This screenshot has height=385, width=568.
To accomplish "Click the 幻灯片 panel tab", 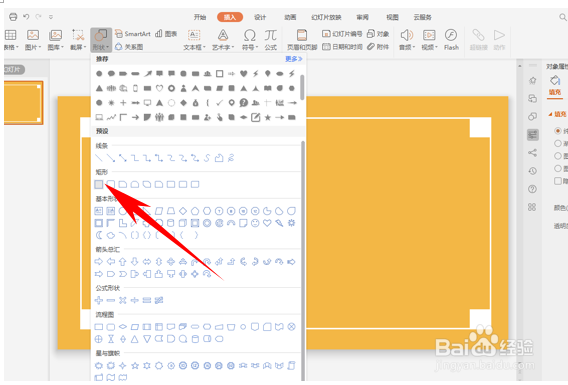I will pyautogui.click(x=14, y=70).
